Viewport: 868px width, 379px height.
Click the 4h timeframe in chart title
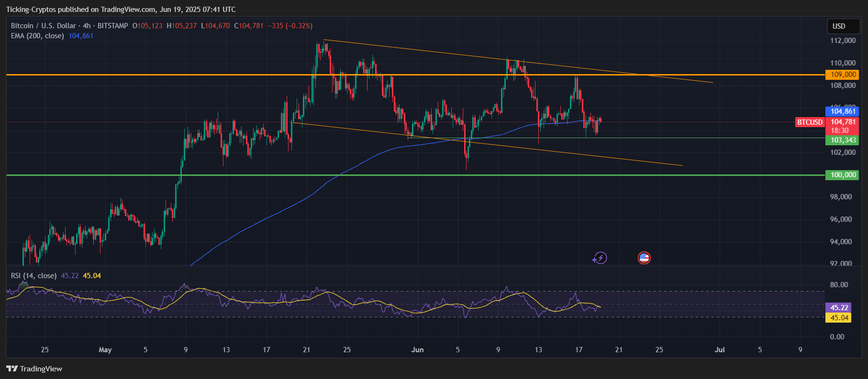87,26
